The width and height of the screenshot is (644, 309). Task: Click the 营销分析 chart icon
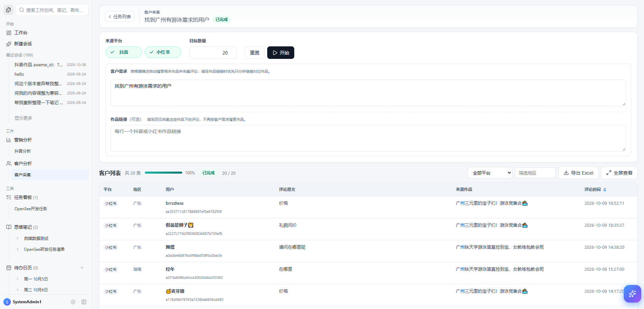coord(9,140)
